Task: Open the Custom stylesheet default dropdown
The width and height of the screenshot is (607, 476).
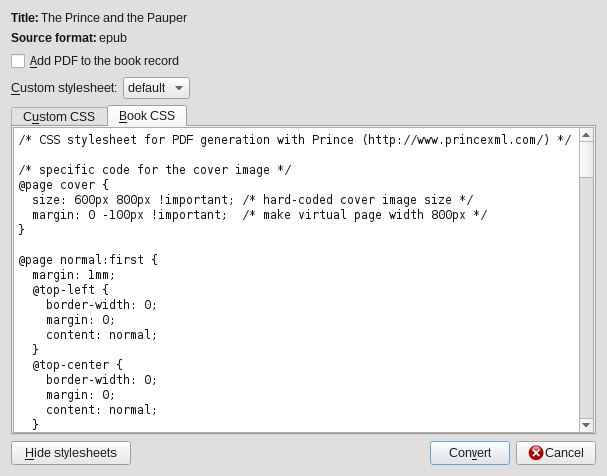Action: pyautogui.click(x=156, y=88)
